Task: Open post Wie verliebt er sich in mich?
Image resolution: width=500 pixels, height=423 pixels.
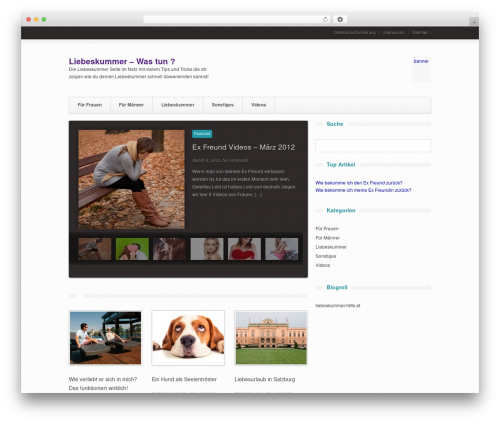Action: (103, 384)
